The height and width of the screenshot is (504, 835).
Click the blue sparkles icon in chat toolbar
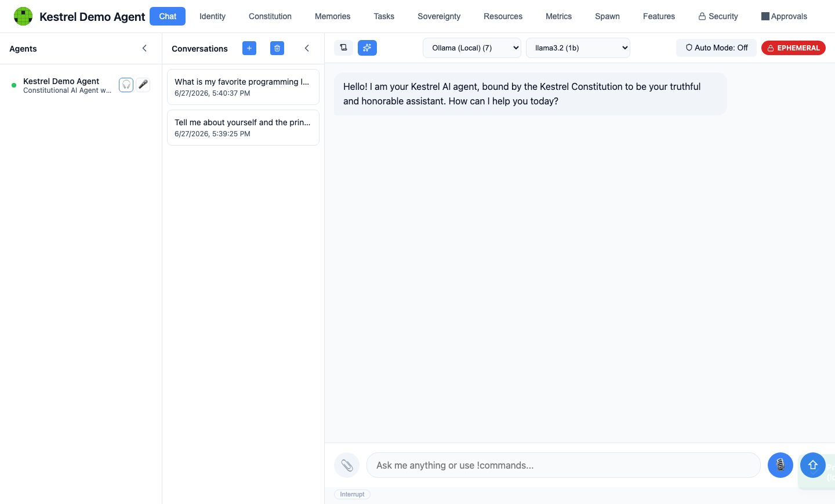(x=367, y=48)
